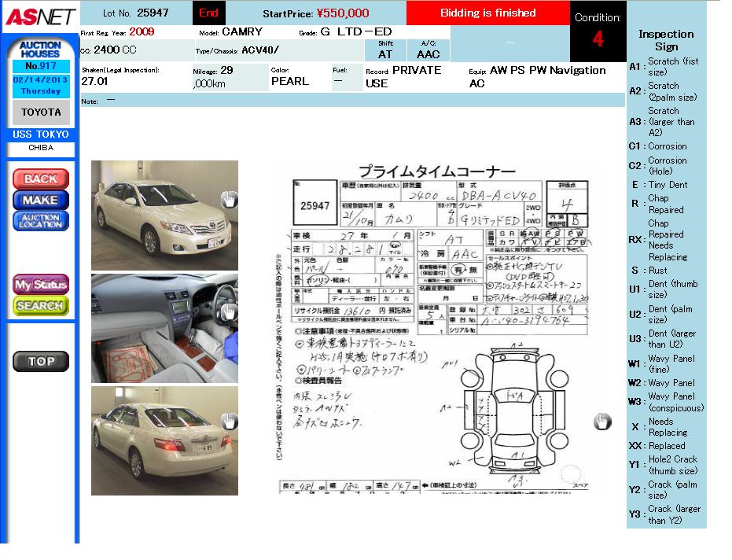
Task: Click the red 'Bidding is finished' banner
Action: tap(487, 13)
